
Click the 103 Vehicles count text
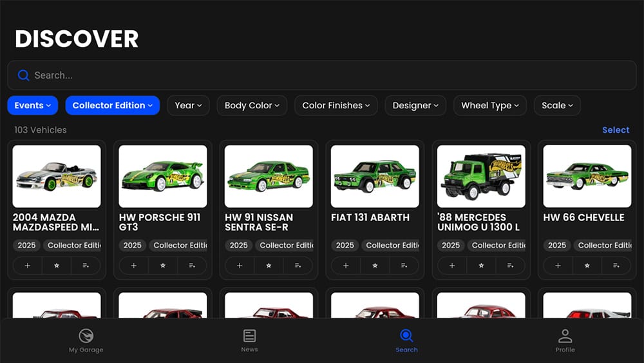pyautogui.click(x=40, y=130)
